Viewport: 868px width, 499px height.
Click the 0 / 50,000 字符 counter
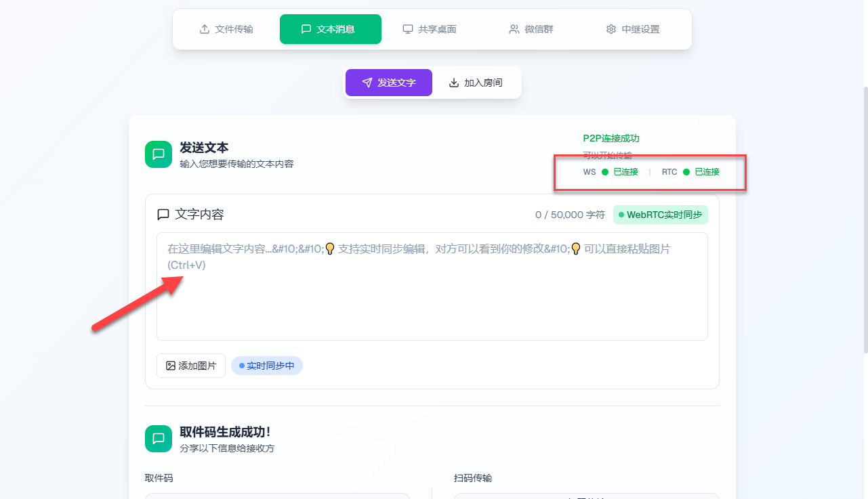(x=570, y=215)
